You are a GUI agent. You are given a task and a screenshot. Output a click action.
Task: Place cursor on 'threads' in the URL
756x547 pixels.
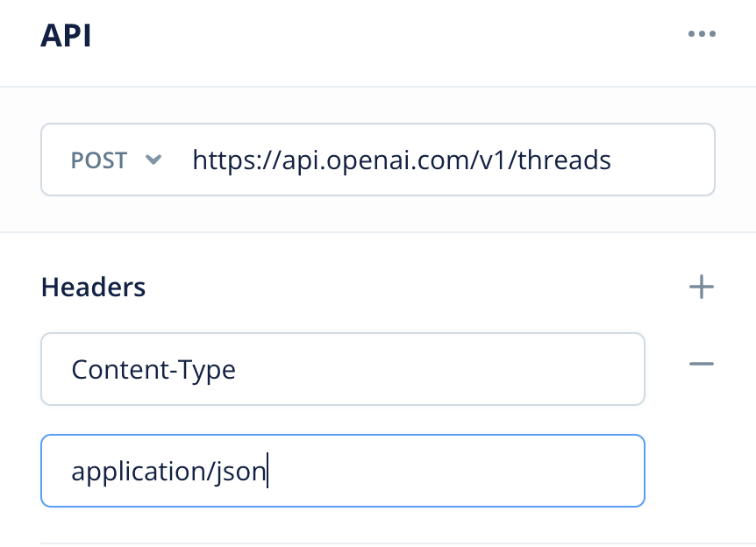pyautogui.click(x=564, y=160)
